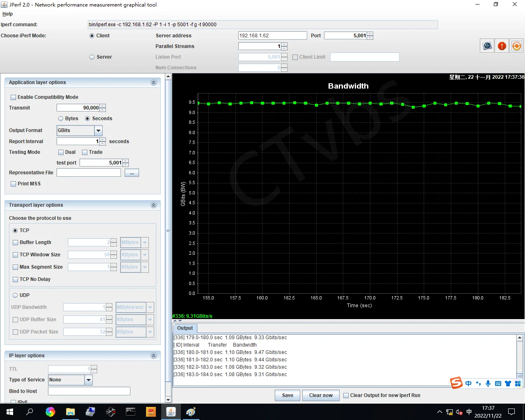Click the orange Restore defaults icon
Image resolution: width=525 pixels, height=420 pixels.
(517, 46)
